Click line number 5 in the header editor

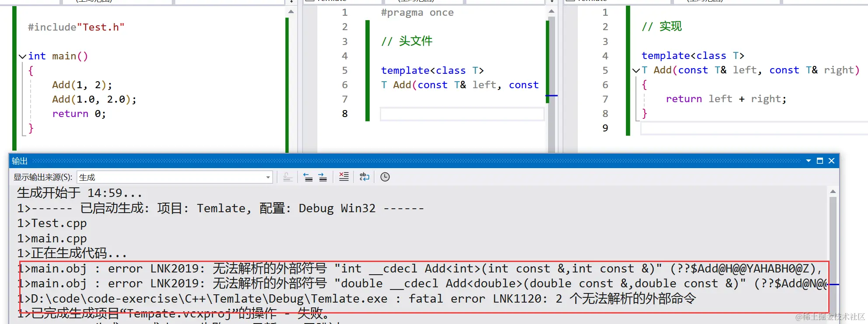345,70
